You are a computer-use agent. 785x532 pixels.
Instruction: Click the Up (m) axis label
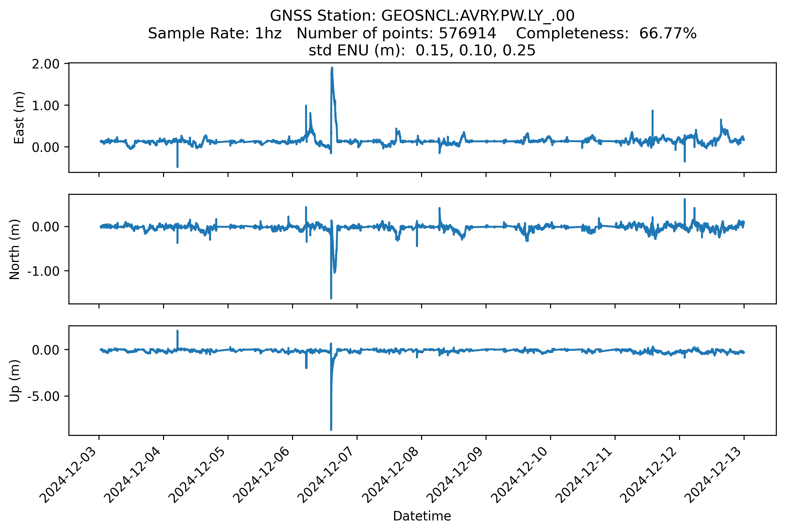(x=15, y=381)
